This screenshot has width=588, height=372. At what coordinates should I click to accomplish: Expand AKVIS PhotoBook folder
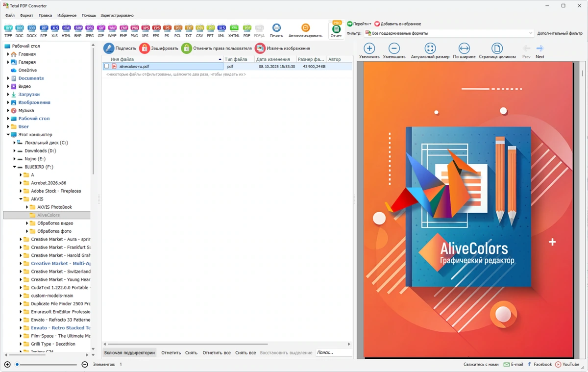pyautogui.click(x=27, y=207)
